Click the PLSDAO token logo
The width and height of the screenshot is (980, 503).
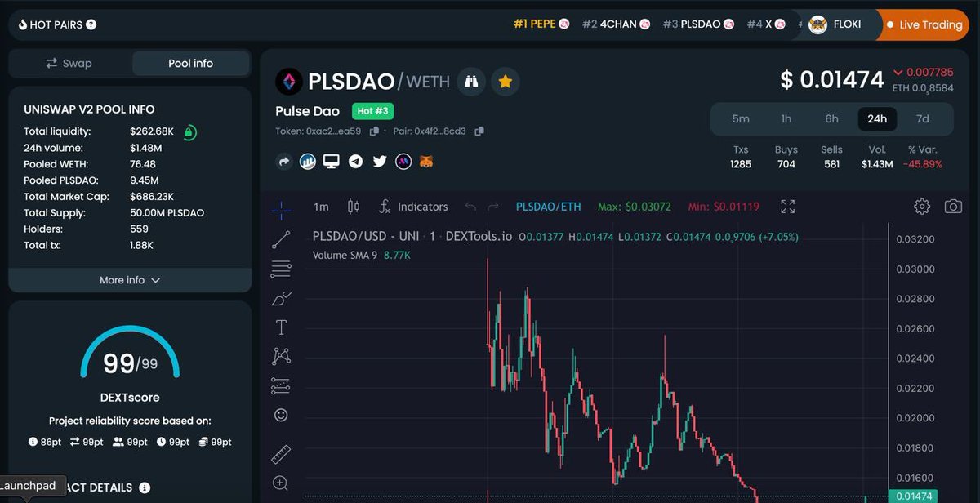(289, 81)
